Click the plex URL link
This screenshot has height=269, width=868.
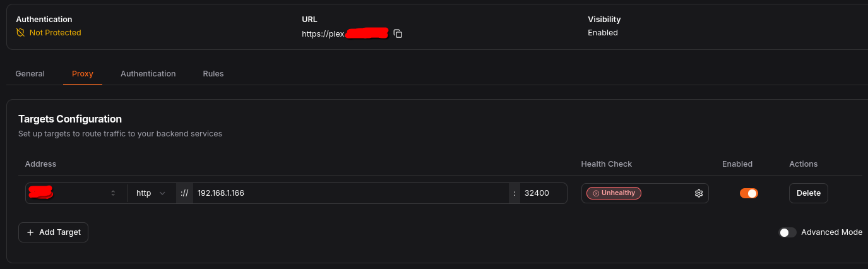pos(344,33)
